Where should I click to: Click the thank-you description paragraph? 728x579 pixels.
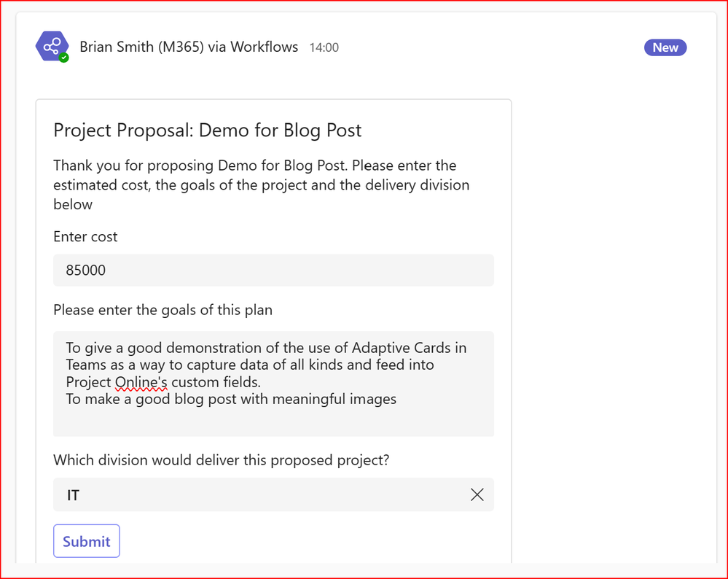[x=262, y=185]
